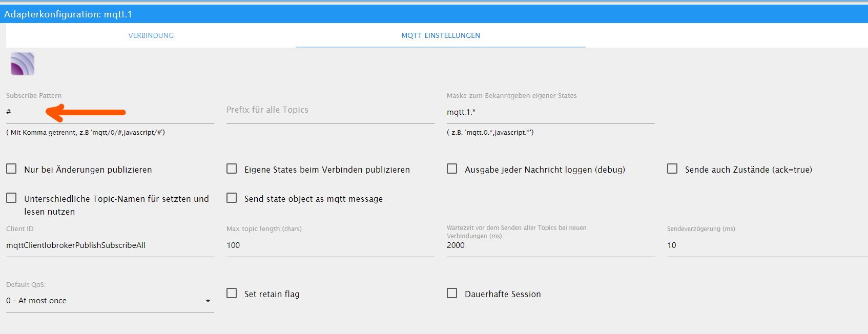This screenshot has width=868, height=334.
Task: Click the Wartezeit field showing 2000
Action: point(551,245)
